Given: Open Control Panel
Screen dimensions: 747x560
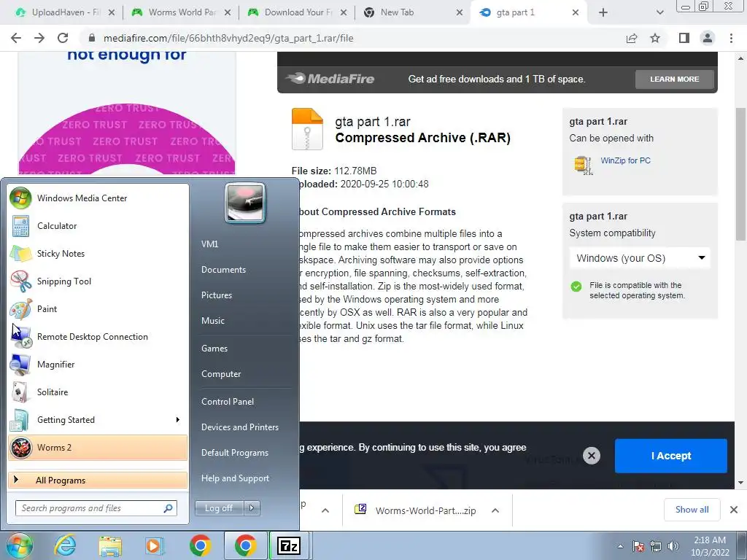Looking at the screenshot, I should pyautogui.click(x=228, y=402).
